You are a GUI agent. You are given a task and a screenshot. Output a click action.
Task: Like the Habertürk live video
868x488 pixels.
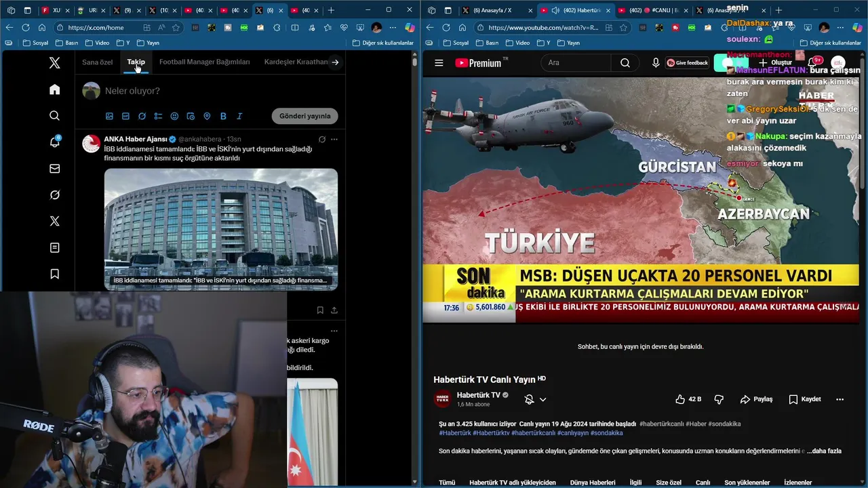[x=688, y=399]
